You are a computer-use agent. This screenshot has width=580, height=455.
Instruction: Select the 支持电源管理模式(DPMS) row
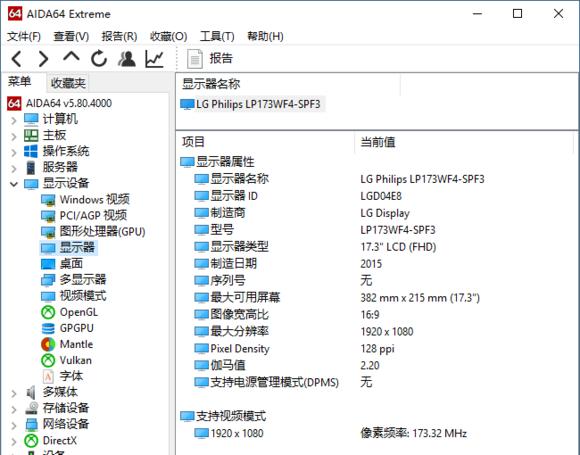tap(266, 382)
